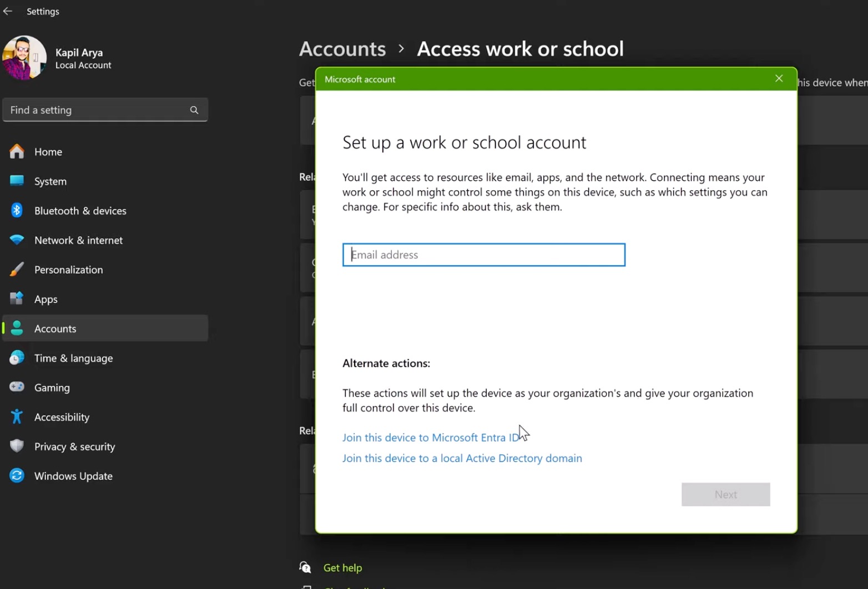The width and height of the screenshot is (868, 589).
Task: Open Time & language settings
Action: (x=73, y=358)
